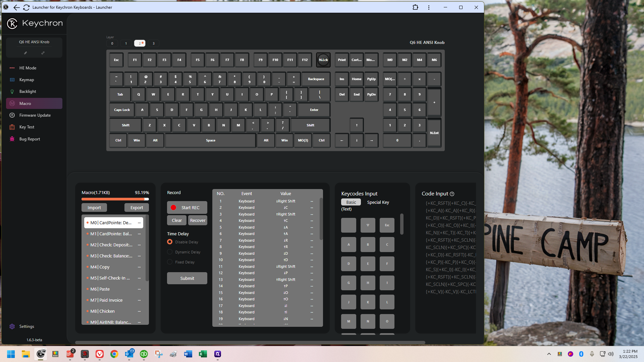Open Backlight settings
This screenshot has height=362, width=644.
[x=28, y=92]
